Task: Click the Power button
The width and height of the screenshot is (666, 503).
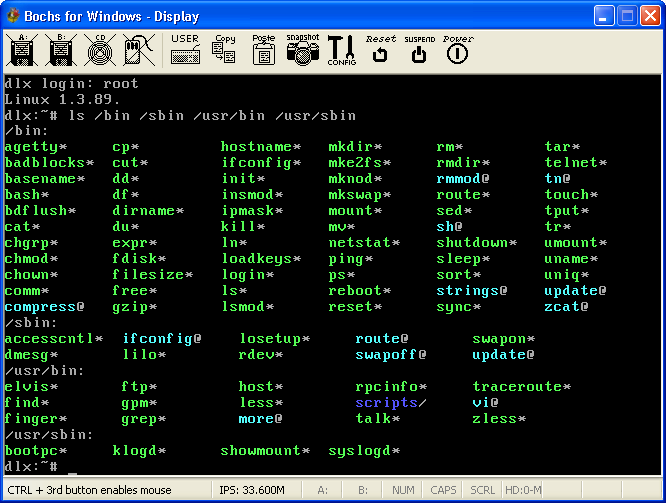Action: tap(458, 49)
